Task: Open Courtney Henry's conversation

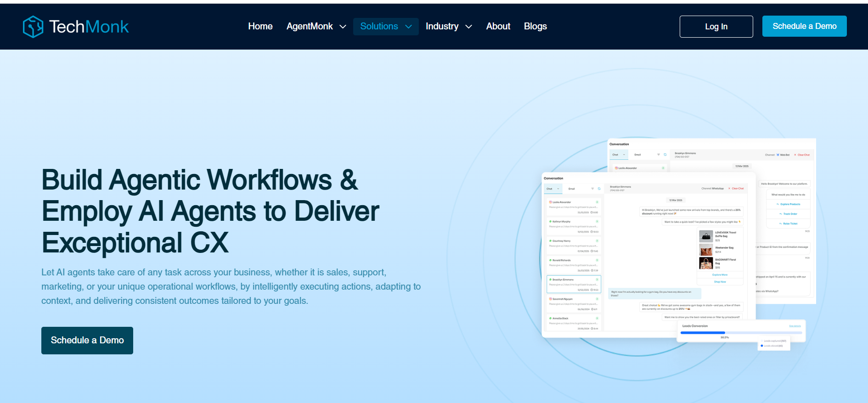Action: point(574,246)
